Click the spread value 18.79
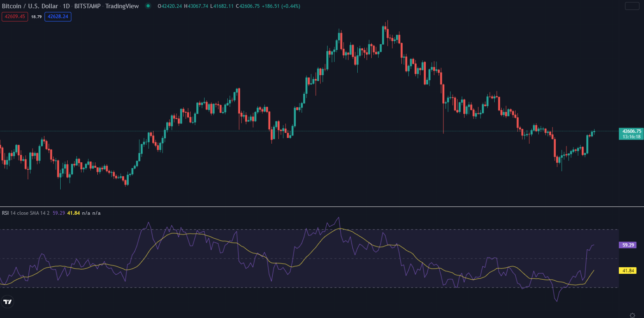This screenshot has height=318, width=644. click(36, 17)
